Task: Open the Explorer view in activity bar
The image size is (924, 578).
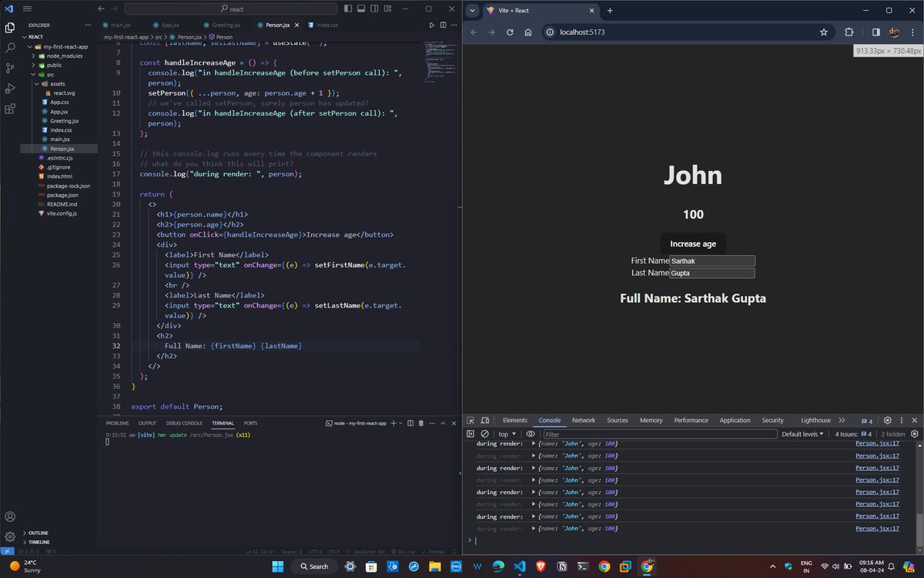Action: (10, 28)
